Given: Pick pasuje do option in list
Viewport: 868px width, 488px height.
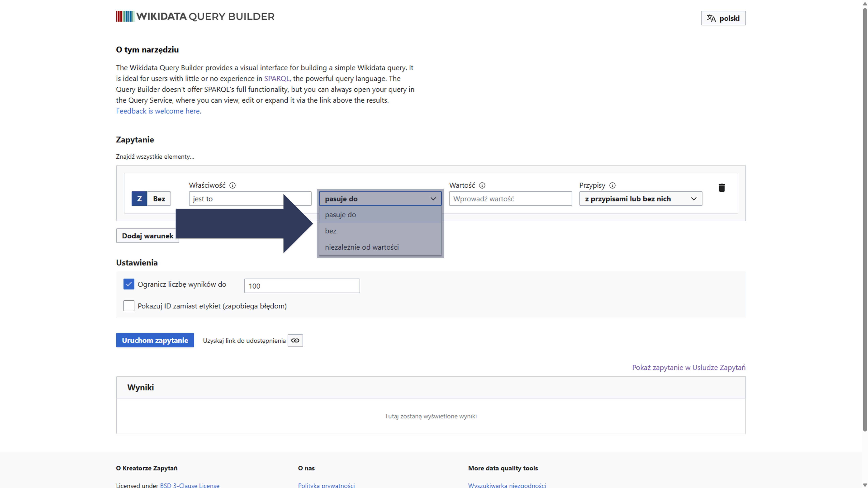Looking at the screenshot, I should pos(340,215).
